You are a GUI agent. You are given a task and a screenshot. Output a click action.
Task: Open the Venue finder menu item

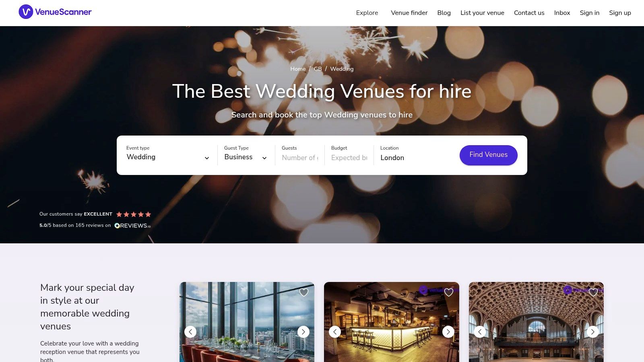pyautogui.click(x=409, y=13)
